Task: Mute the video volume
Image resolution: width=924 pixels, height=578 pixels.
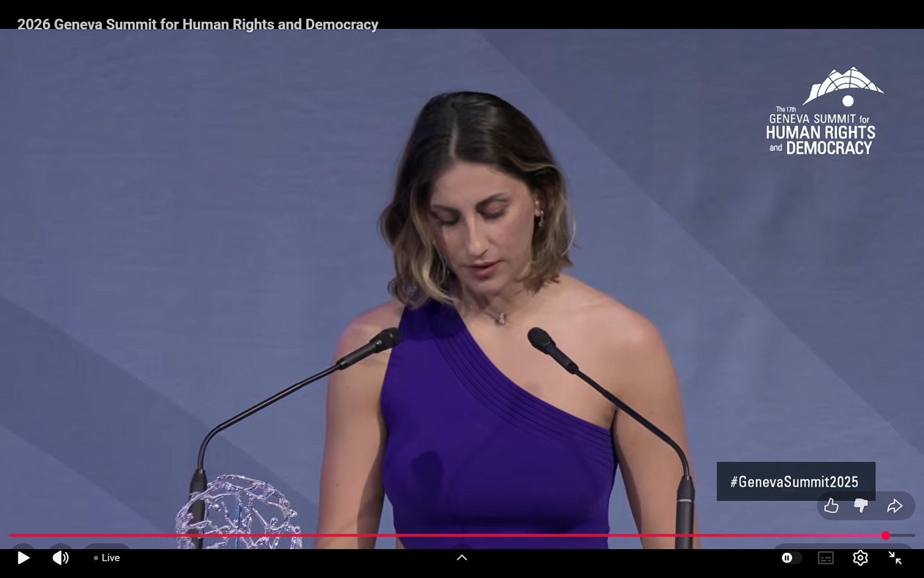Action: (61, 558)
